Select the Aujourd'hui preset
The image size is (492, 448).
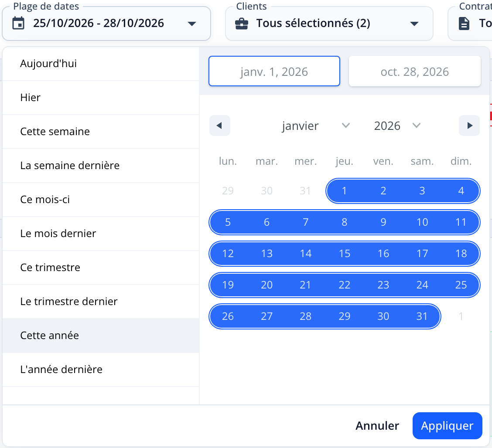(101, 64)
